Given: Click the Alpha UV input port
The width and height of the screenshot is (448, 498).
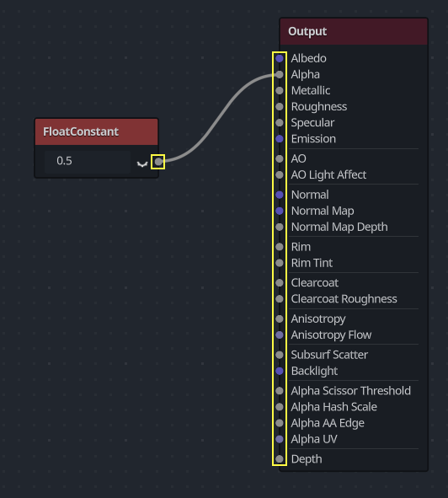Looking at the screenshot, I should click(280, 439).
